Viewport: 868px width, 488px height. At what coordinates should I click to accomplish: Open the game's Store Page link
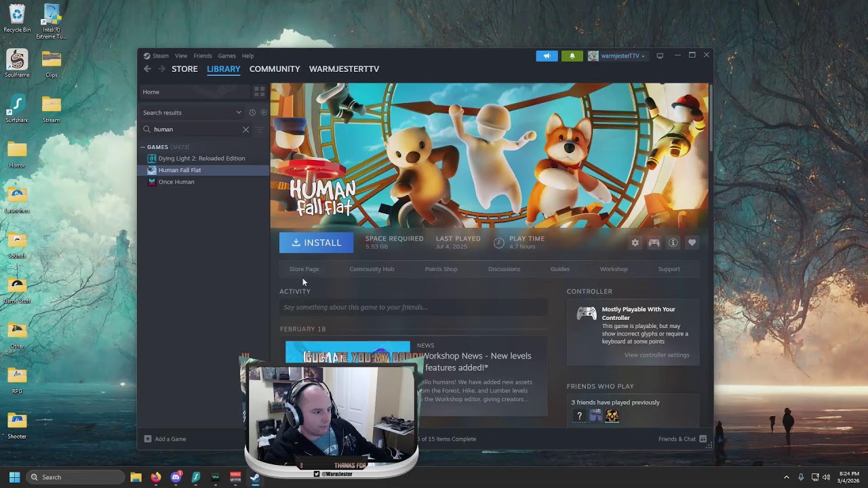click(x=304, y=269)
